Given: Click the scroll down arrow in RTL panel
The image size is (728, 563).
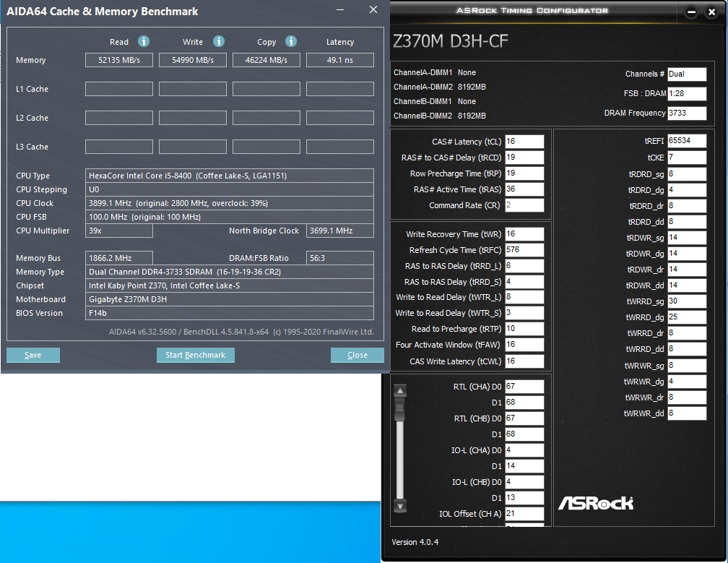Looking at the screenshot, I should tap(400, 506).
